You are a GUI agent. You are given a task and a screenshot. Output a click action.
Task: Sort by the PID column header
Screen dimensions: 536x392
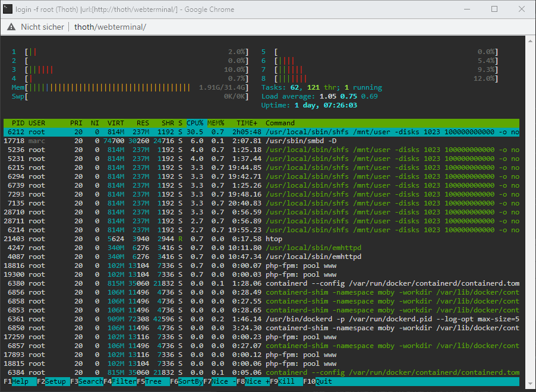click(x=18, y=123)
